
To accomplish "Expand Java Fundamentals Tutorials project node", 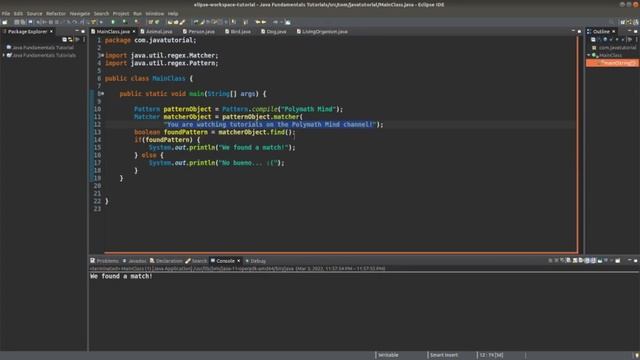I will click(4, 55).
